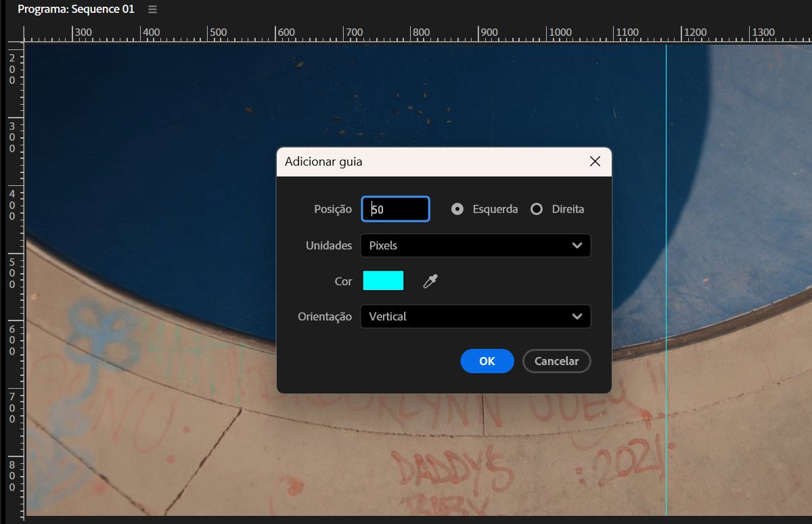Click the Cancelar button
812x524 pixels.
point(557,361)
